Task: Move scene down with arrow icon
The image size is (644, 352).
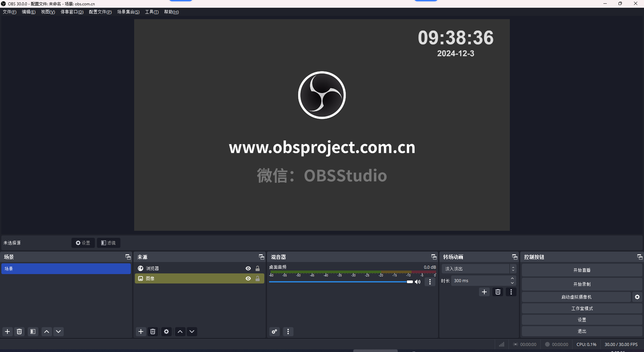Action: pyautogui.click(x=58, y=332)
